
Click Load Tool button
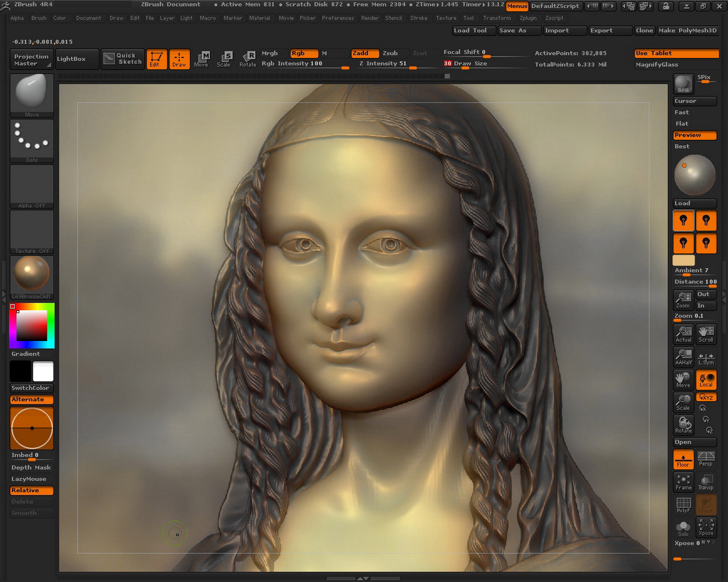tap(474, 30)
